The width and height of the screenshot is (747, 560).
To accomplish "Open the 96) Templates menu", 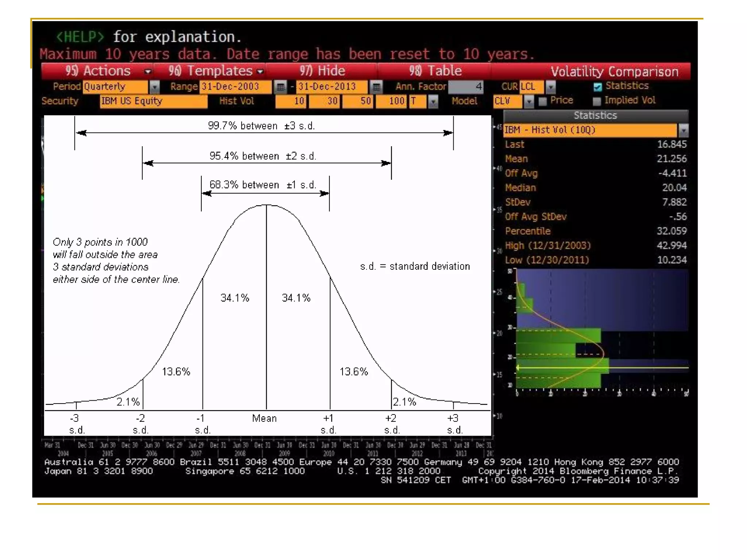I will coord(210,71).
